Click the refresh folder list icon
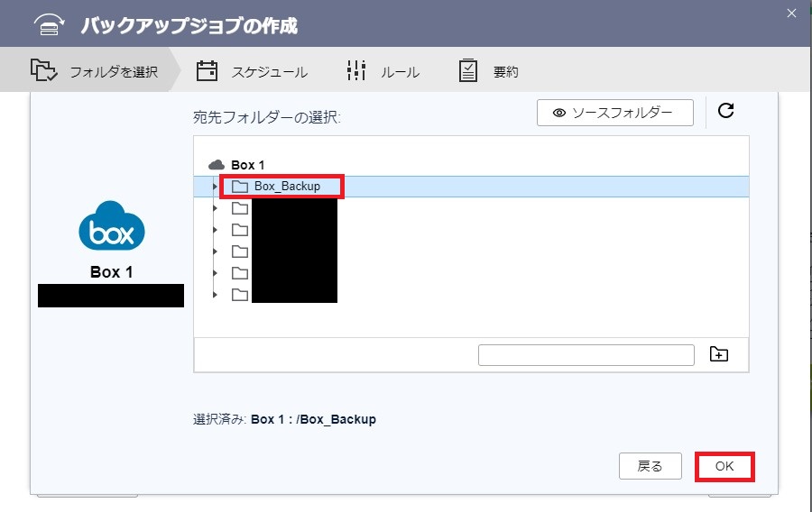The image size is (812, 512). tap(725, 110)
